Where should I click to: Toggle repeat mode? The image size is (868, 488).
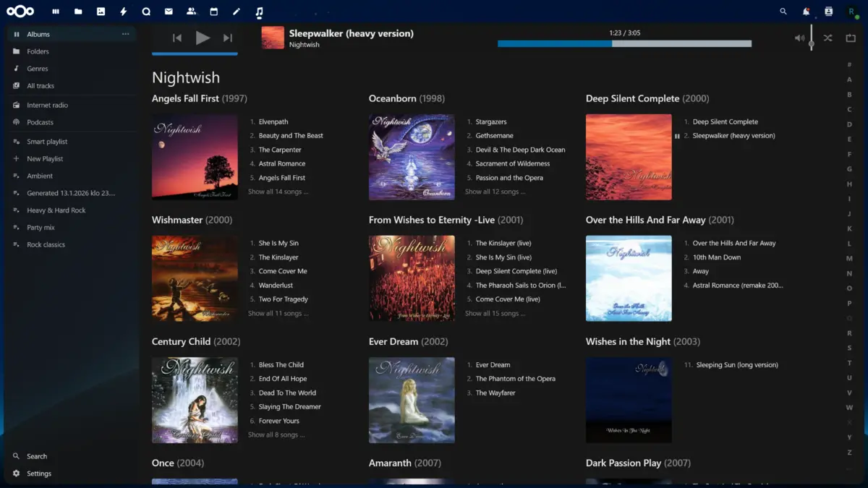pos(851,38)
